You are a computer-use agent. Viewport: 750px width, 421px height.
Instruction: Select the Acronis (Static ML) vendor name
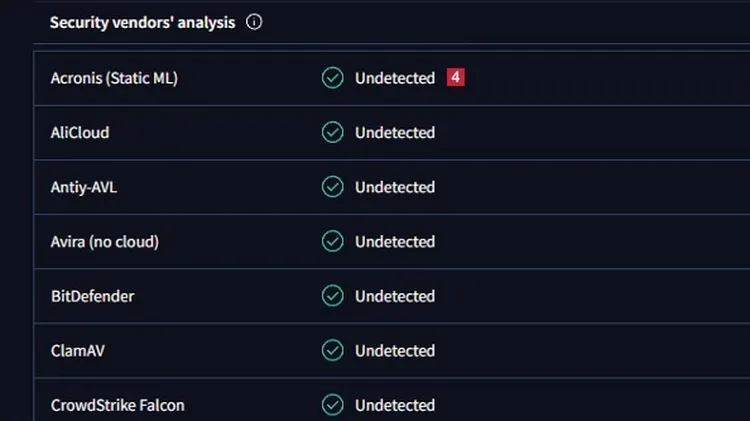114,78
